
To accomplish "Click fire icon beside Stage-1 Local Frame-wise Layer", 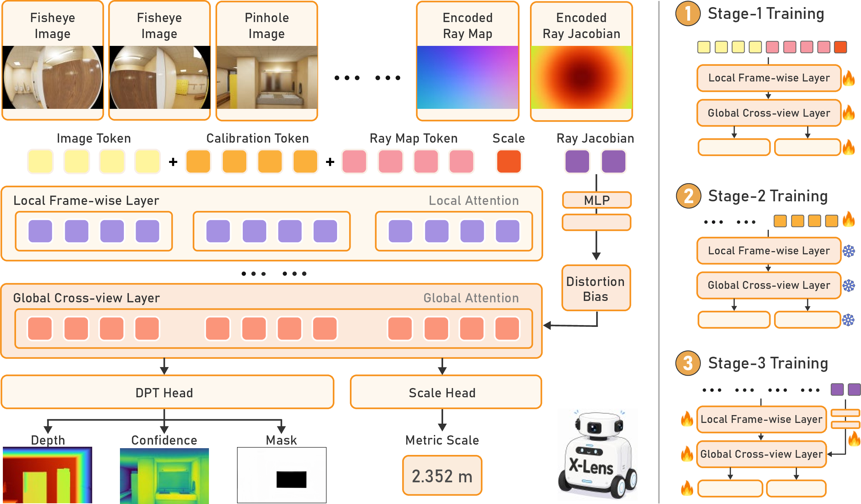I will tap(849, 78).
